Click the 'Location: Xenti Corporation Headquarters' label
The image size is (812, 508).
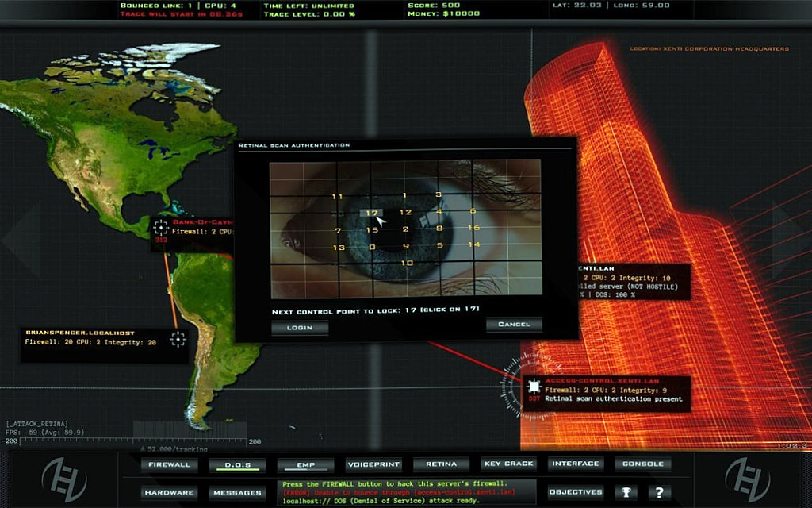tap(709, 48)
